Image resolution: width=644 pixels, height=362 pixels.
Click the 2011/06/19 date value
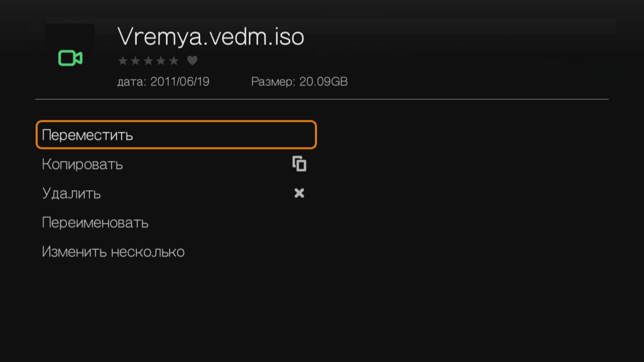[180, 82]
